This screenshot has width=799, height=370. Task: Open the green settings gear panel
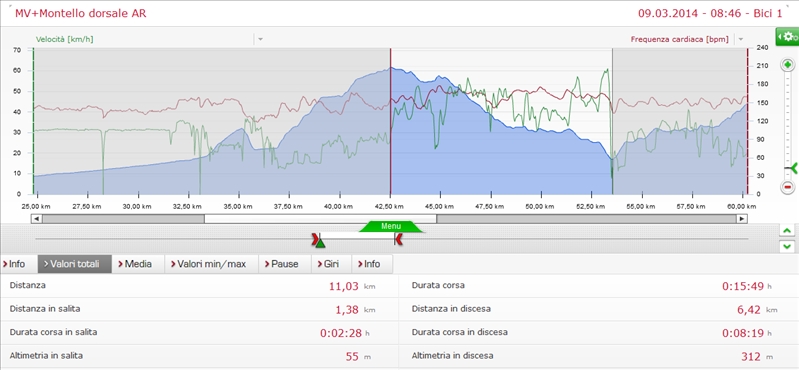click(787, 37)
